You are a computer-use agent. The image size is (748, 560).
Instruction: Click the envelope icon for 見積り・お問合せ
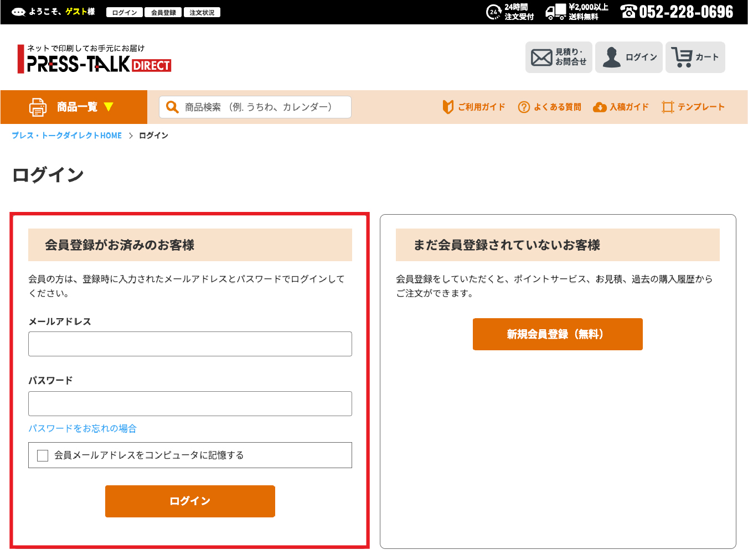tap(541, 58)
